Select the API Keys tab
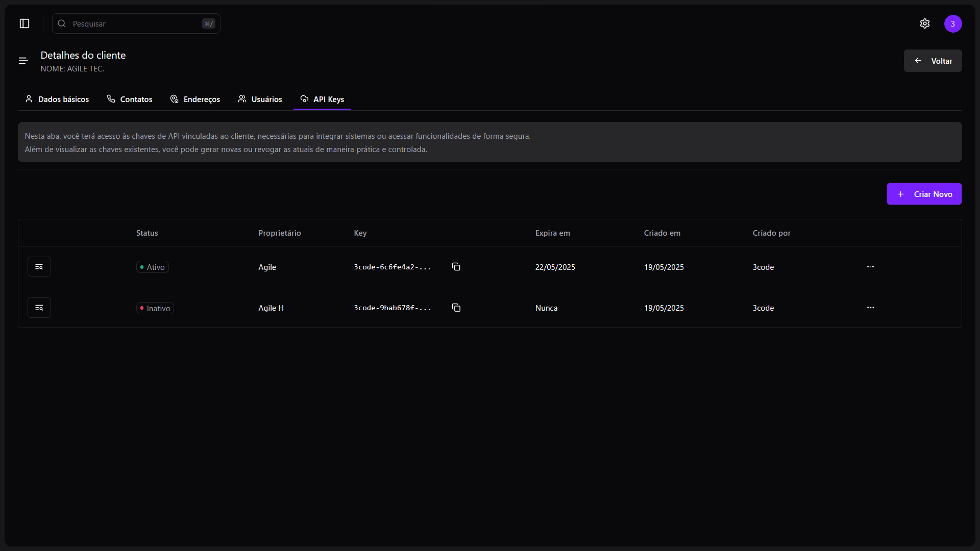 pyautogui.click(x=322, y=99)
